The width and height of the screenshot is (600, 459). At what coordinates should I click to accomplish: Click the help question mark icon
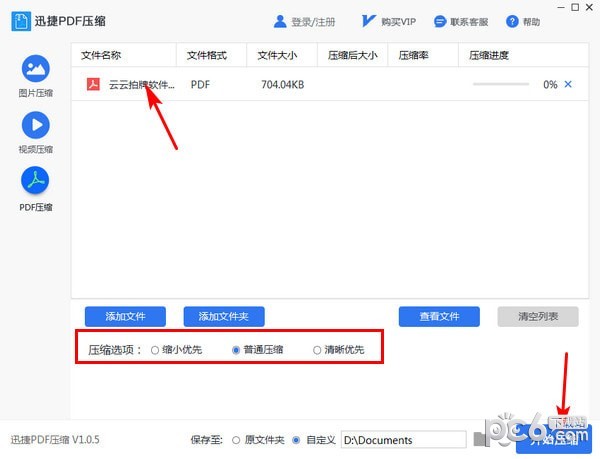pos(512,21)
